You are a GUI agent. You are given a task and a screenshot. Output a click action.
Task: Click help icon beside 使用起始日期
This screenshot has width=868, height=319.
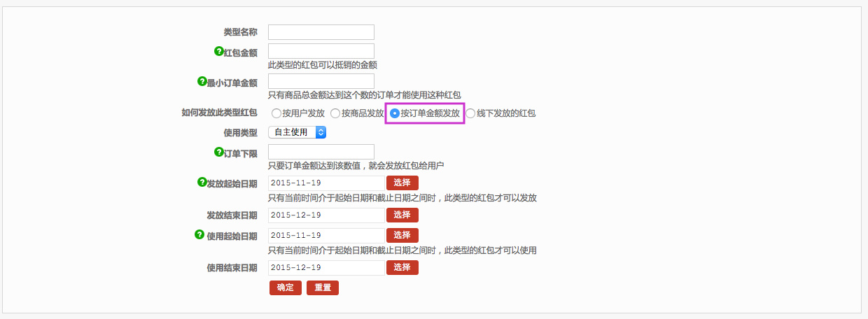pos(199,235)
